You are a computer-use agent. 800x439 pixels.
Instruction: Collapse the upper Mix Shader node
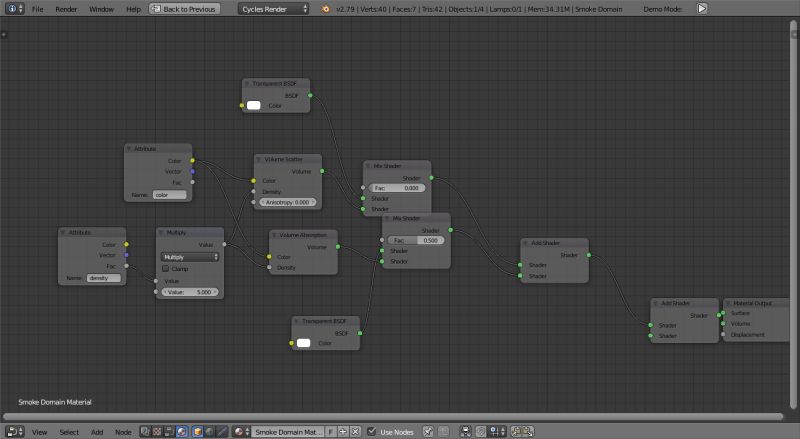pyautogui.click(x=368, y=166)
